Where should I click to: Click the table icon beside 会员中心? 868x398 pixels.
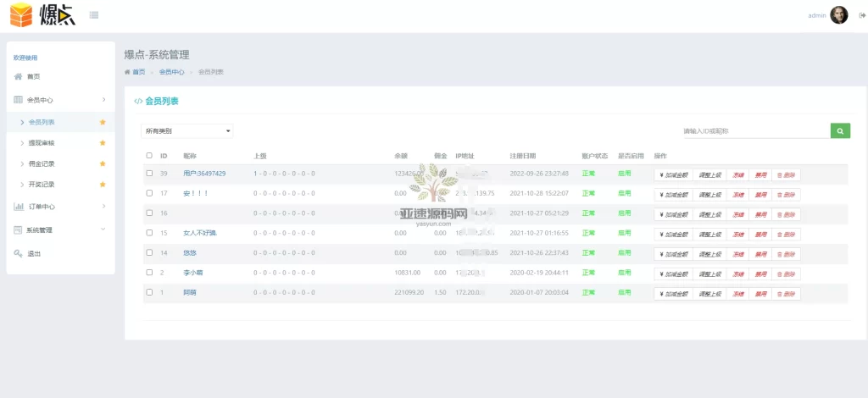pos(19,100)
